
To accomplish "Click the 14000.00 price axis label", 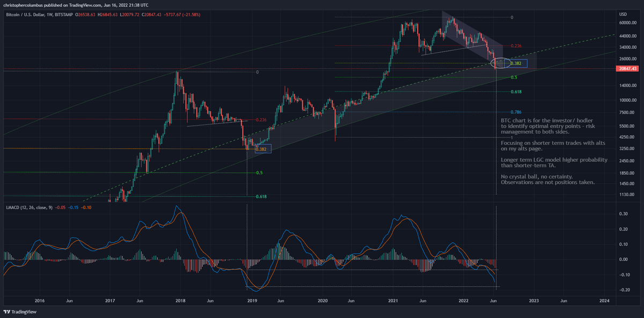I will pyautogui.click(x=627, y=85).
